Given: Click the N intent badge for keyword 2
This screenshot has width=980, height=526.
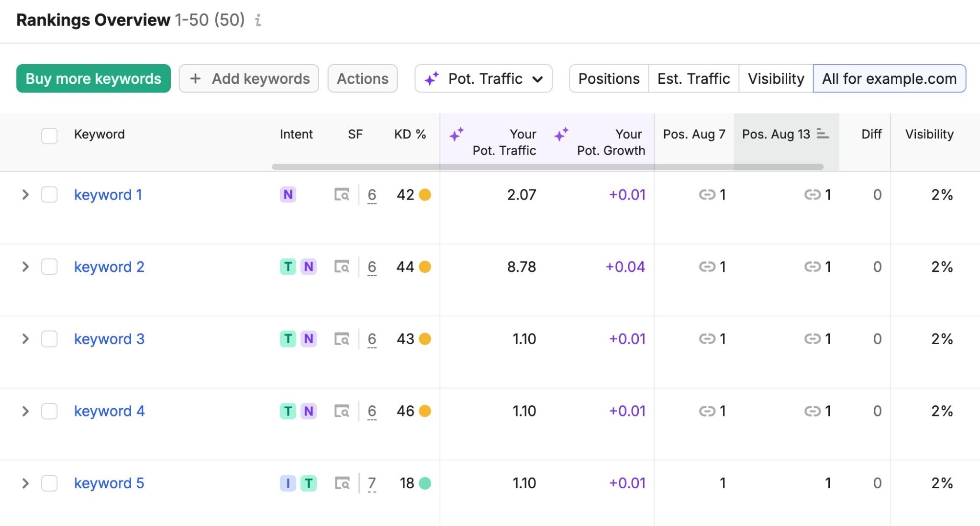Looking at the screenshot, I should (309, 267).
